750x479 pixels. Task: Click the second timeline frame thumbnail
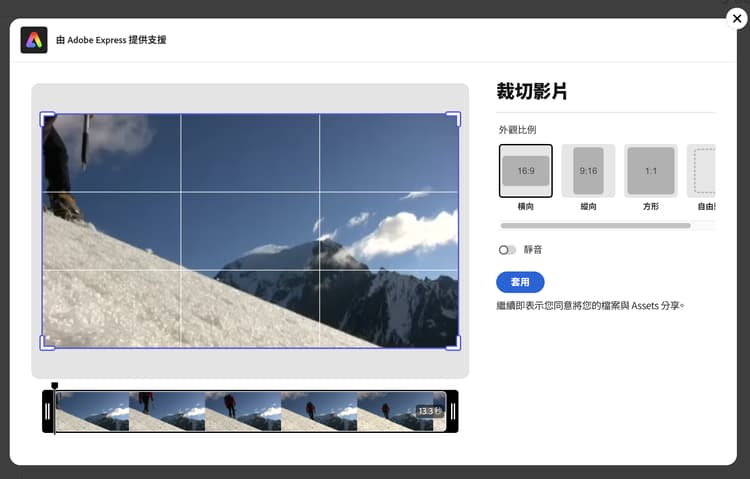click(167, 412)
